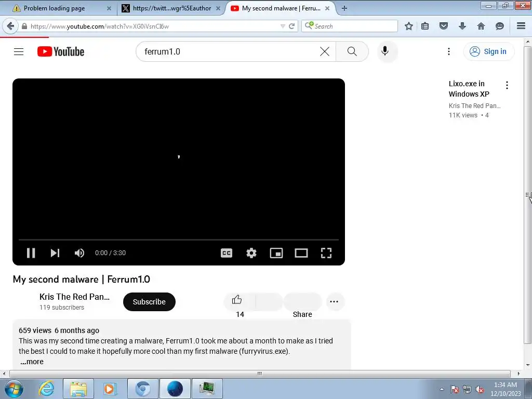Open the Firefox hamburger menu
This screenshot has height=399, width=532.
click(521, 26)
